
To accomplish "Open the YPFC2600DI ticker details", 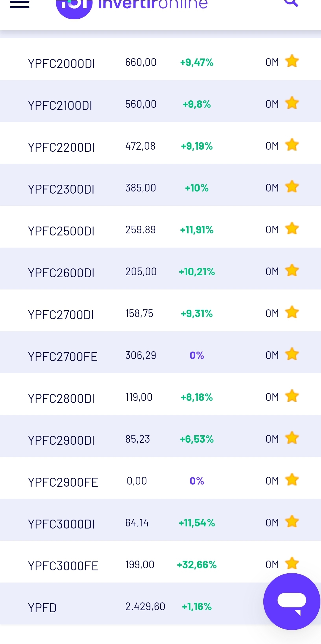I will coord(61,273).
